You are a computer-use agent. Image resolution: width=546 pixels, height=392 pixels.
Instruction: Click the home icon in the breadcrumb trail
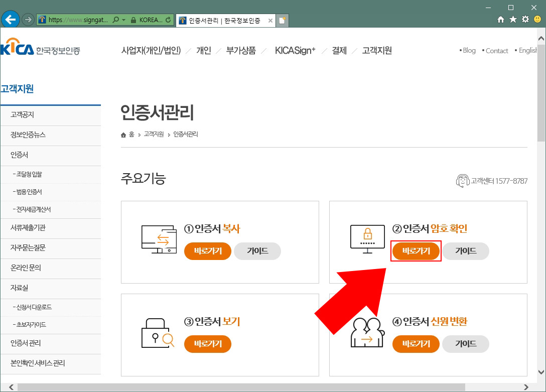click(x=123, y=134)
